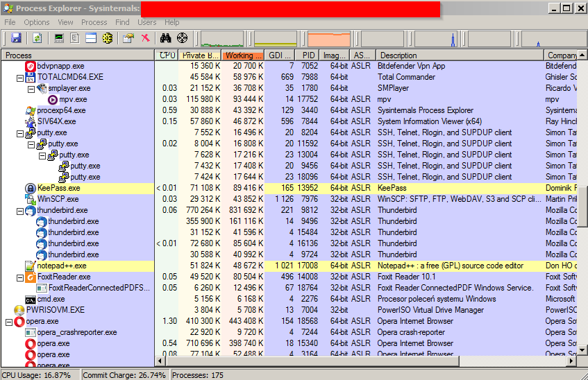Collapse the opera.exe process tree

pos(9,322)
